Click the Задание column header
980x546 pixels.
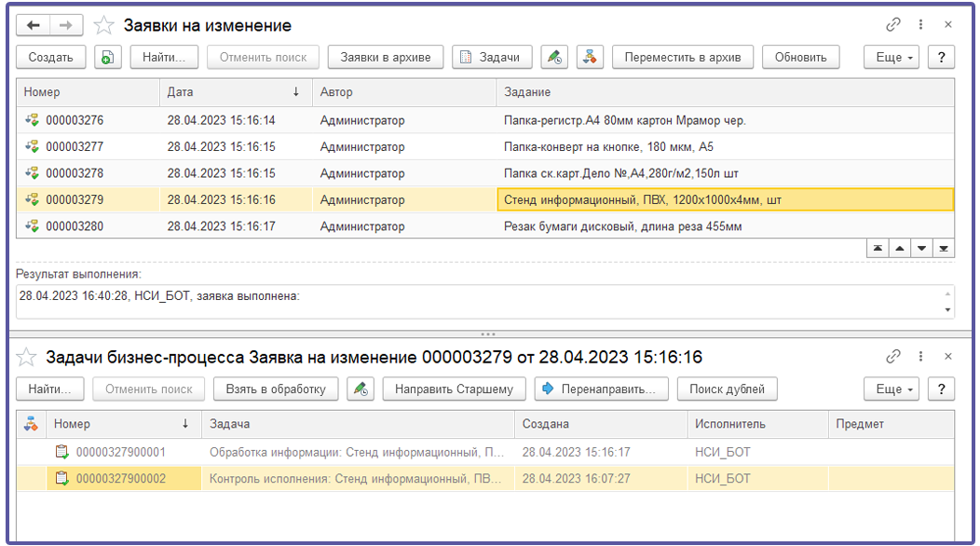pos(725,92)
